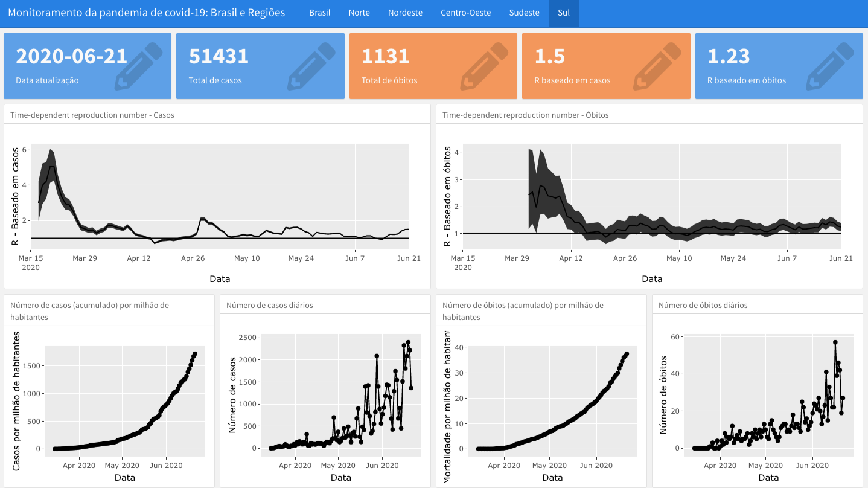Click pencil icon in R baseado em casos box

(657, 66)
